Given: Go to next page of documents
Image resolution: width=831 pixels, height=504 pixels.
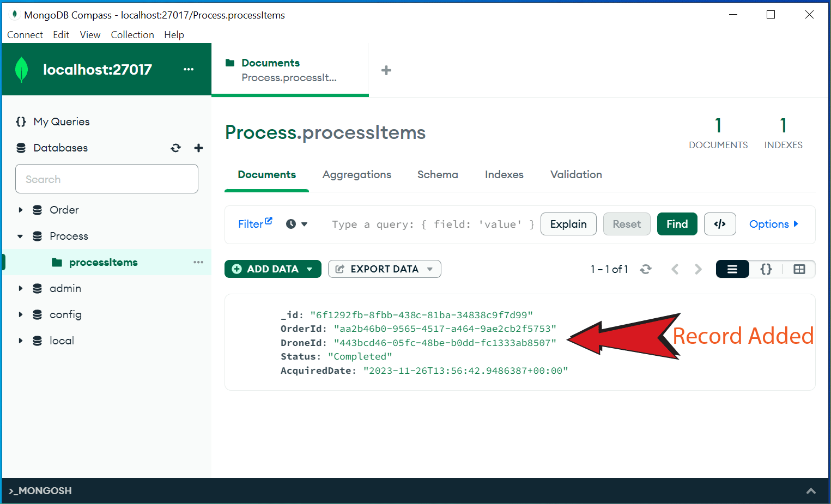Looking at the screenshot, I should [x=698, y=269].
